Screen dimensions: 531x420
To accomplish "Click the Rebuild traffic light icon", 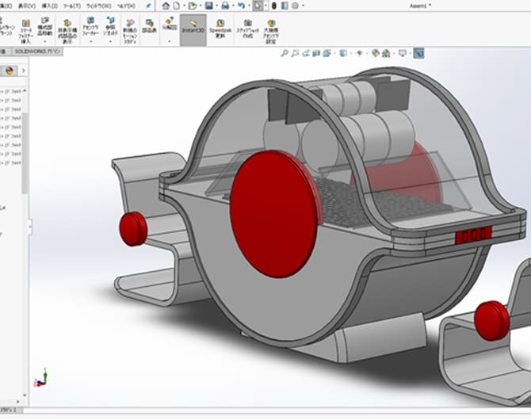I will click(x=274, y=6).
